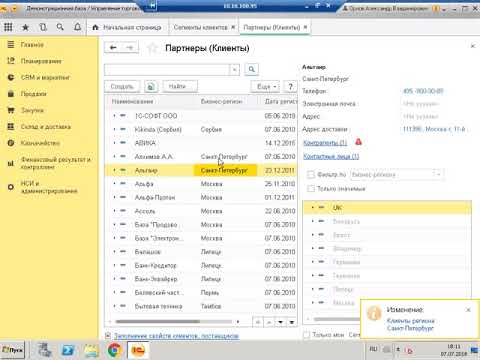Click the Создать button
480x360 pixels.
pos(122,87)
